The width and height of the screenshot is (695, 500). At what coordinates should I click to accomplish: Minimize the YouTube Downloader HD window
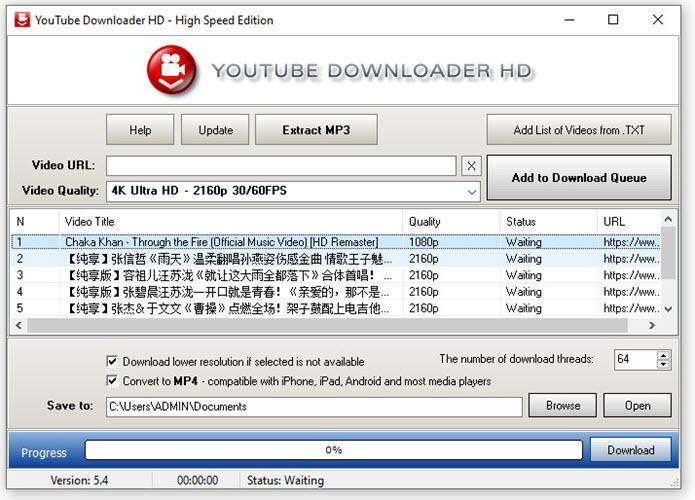point(569,20)
